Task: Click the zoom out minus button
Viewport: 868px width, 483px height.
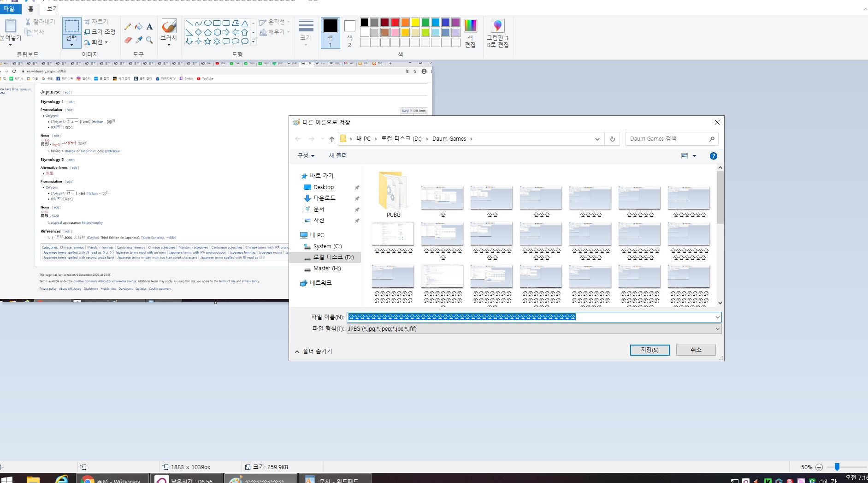Action: pos(819,467)
